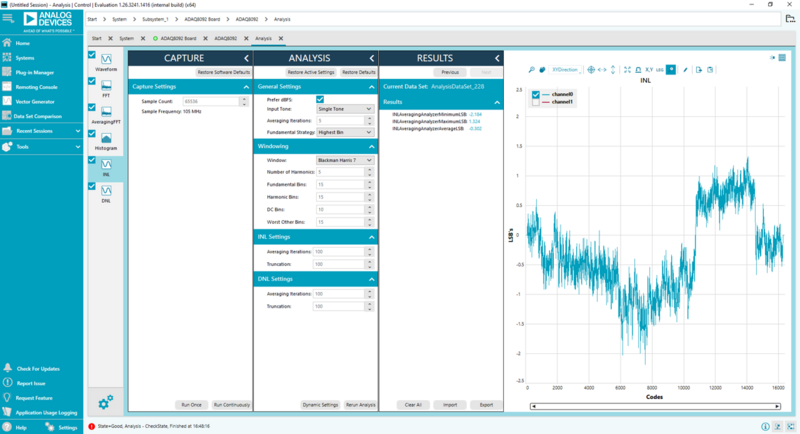
Task: Open the Input Tone dropdown
Action: (345, 109)
